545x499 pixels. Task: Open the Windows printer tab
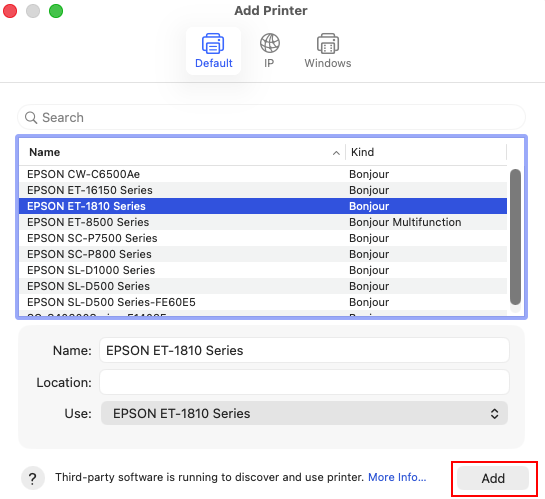click(x=328, y=51)
